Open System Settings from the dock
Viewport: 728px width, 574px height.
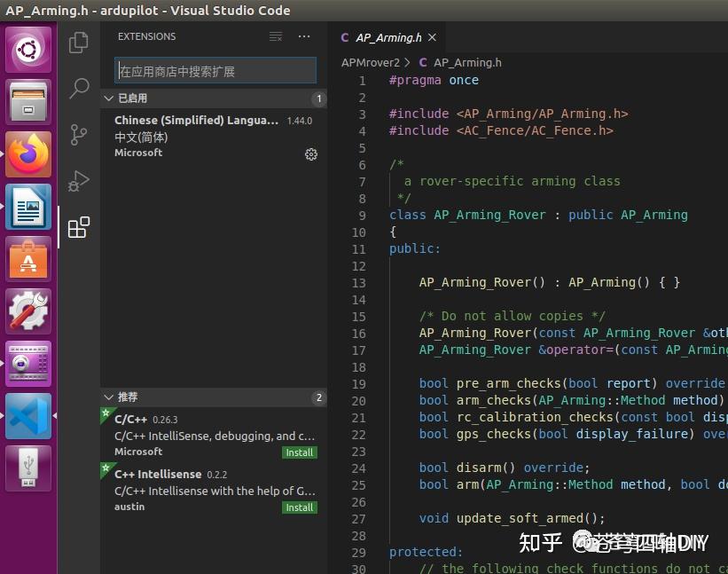point(28,311)
